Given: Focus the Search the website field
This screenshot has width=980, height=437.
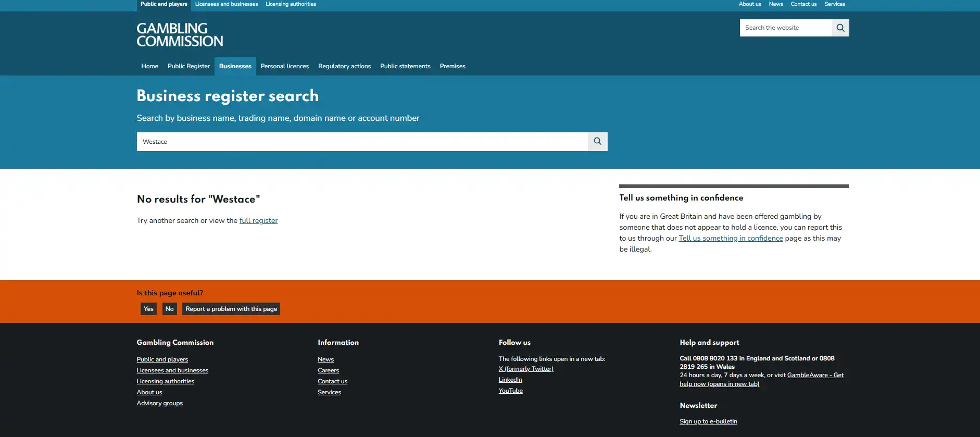Looking at the screenshot, I should (x=786, y=28).
